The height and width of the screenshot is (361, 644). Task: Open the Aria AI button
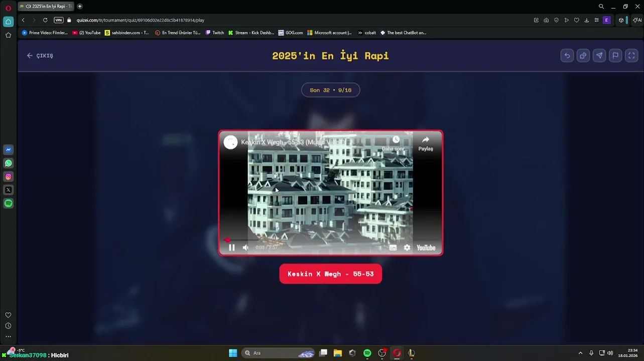coord(637,20)
